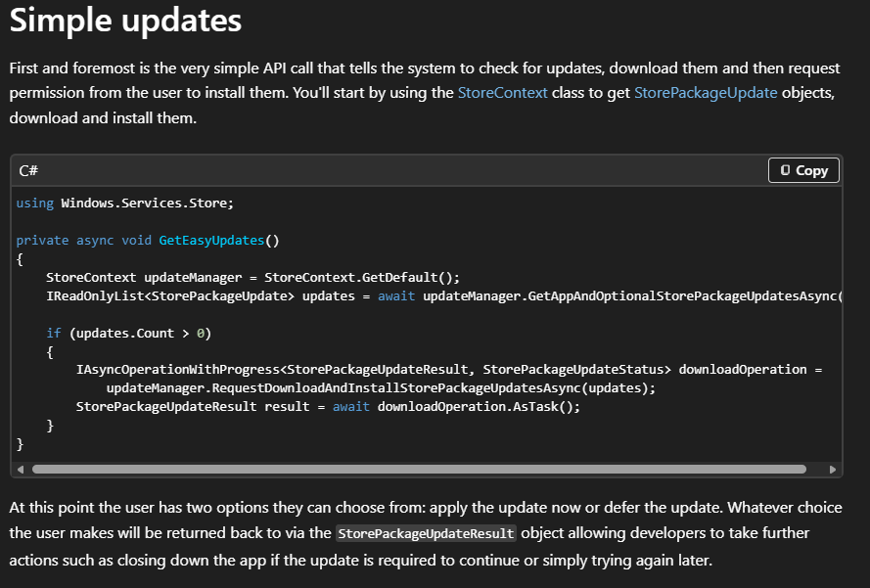Click the 'StoreContext updateManager' declaration
870x588 pixels.
[144, 277]
